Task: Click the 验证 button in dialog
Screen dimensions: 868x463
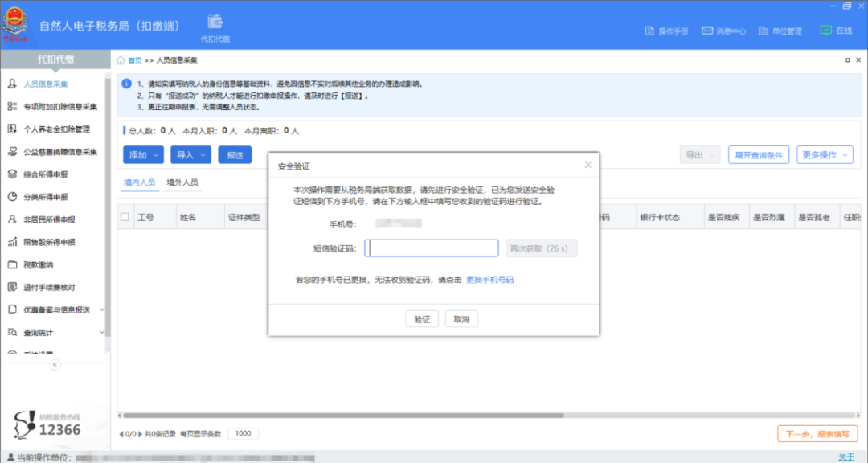Action: tap(422, 319)
